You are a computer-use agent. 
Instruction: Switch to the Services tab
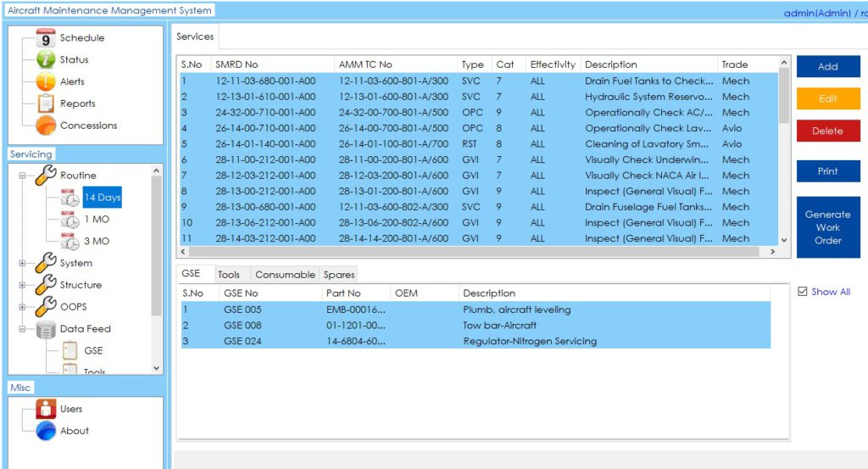tap(195, 36)
